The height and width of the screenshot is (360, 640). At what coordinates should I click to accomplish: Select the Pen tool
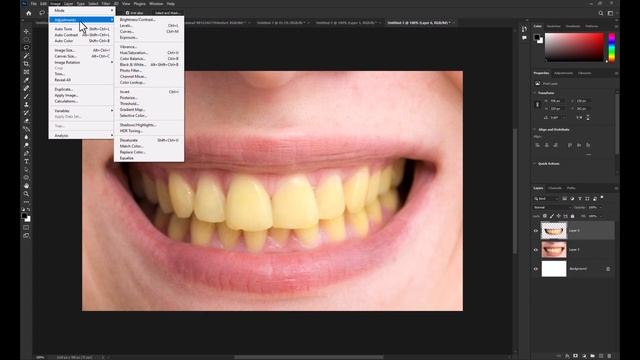(x=26, y=153)
